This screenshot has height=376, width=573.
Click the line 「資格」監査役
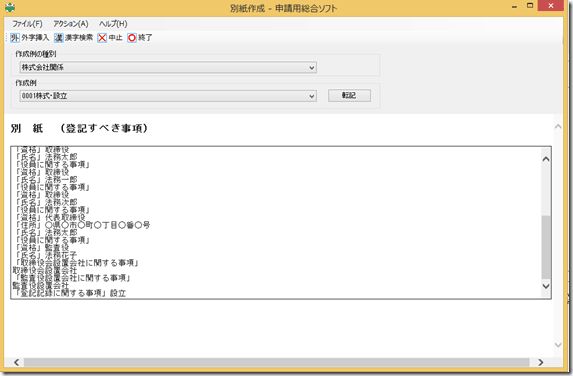tap(42, 247)
